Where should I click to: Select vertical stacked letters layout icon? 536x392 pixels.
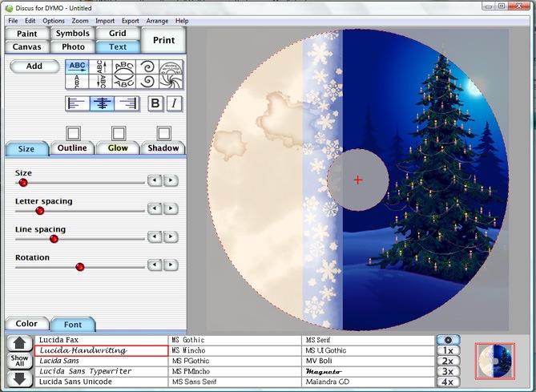(77, 82)
